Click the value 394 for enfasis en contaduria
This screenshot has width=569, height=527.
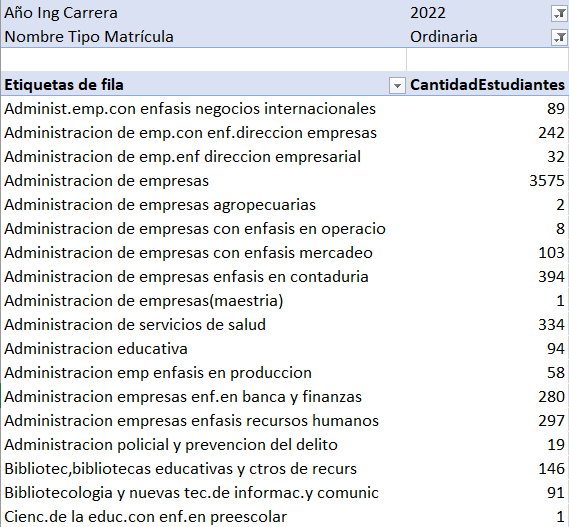pos(487,277)
